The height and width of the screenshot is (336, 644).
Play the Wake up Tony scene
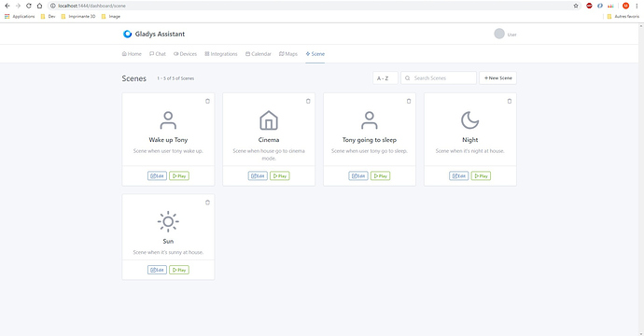[x=179, y=175]
